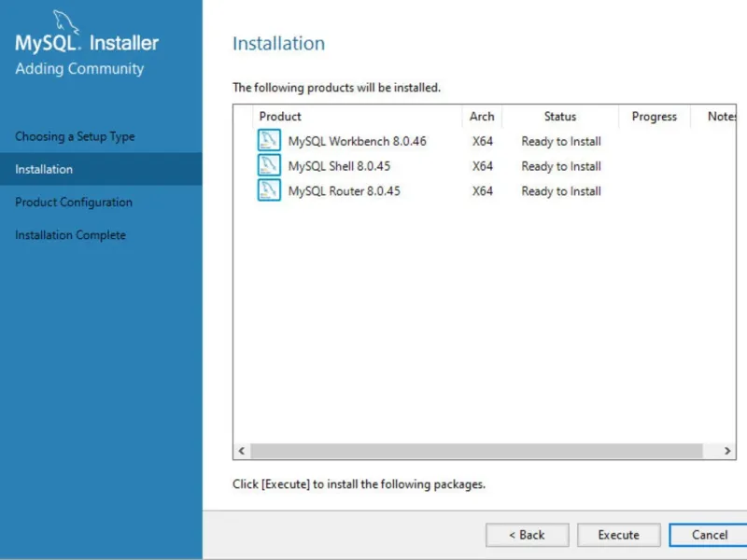Click the left scroll arrow of product list

point(242,451)
